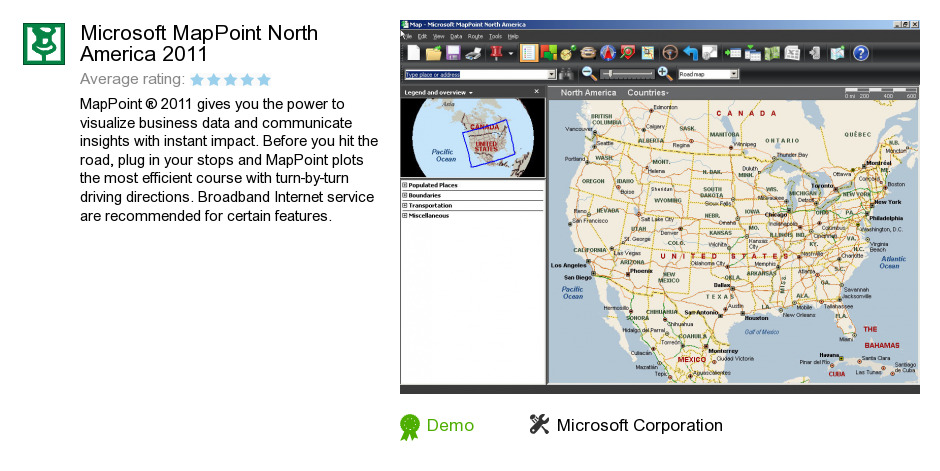Click Chicago on the map

click(x=776, y=215)
